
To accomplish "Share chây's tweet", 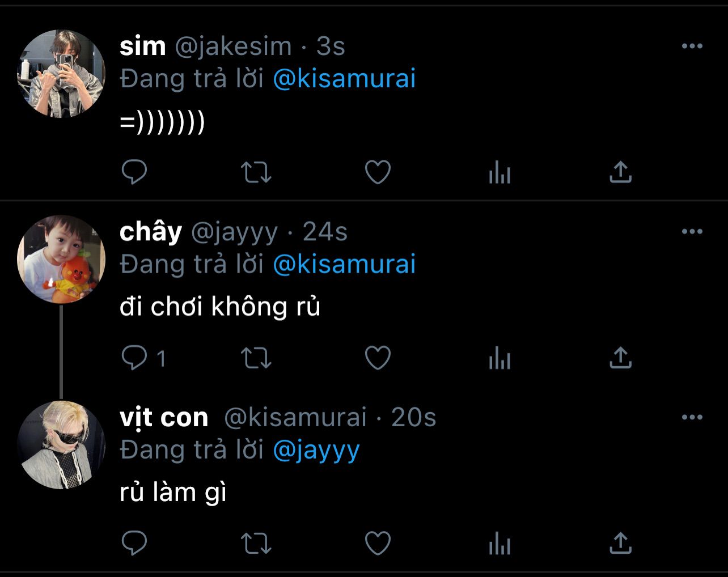I will (620, 358).
